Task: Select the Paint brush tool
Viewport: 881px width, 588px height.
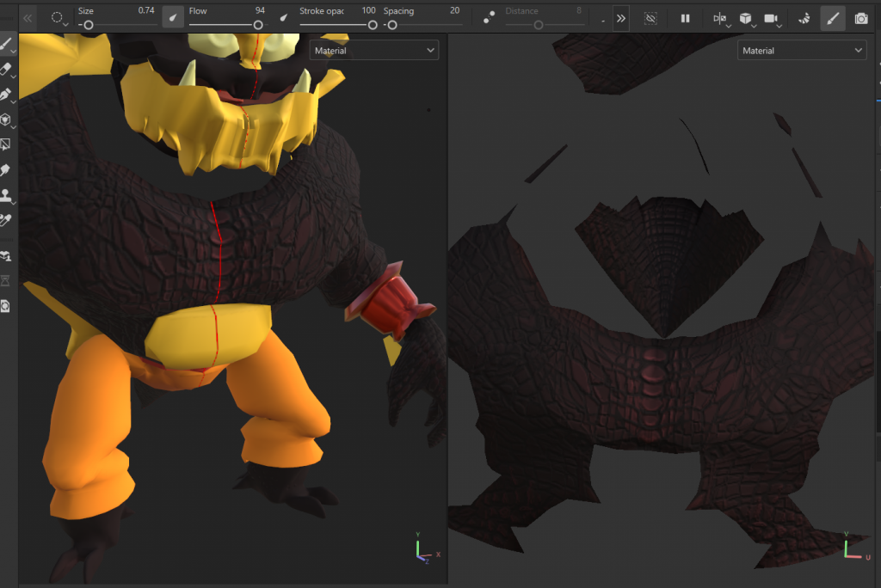Action: pyautogui.click(x=6, y=44)
